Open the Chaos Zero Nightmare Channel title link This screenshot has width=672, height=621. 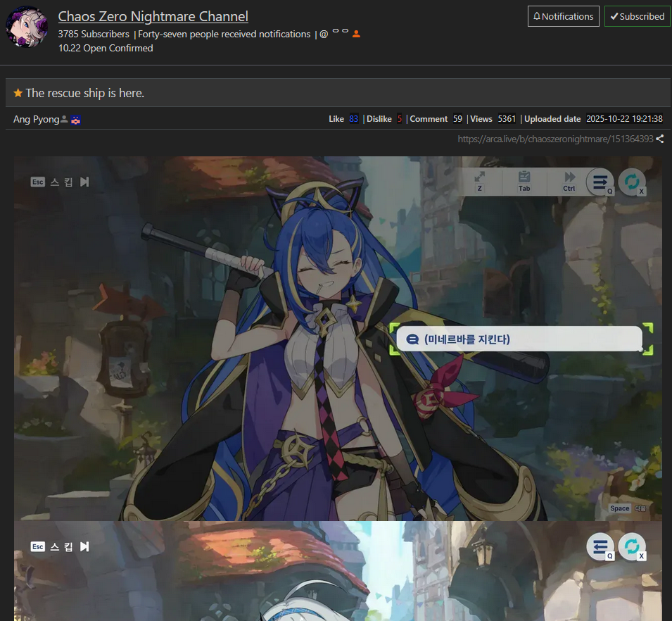click(153, 16)
